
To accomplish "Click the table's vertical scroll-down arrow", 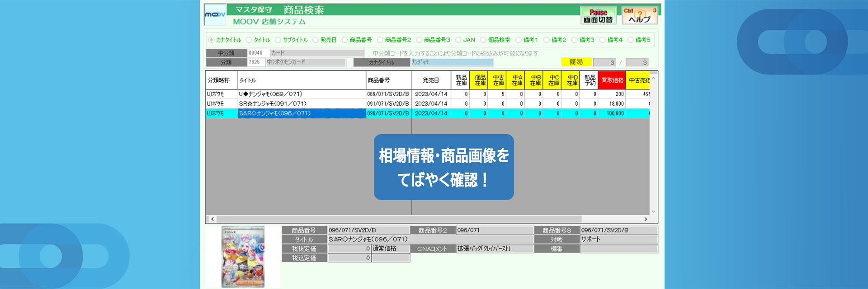I will click(653, 211).
